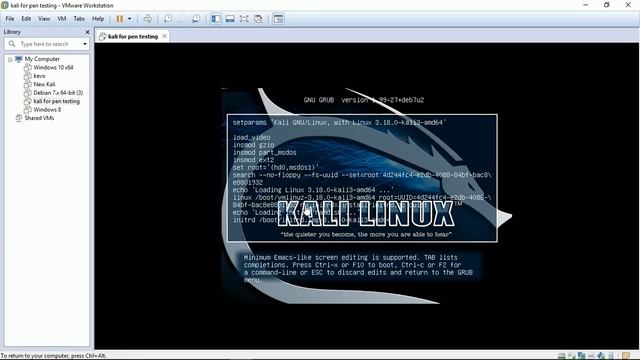
Task: Click the 'Minimum Emacs-like screen editing' help text
Action: click(x=358, y=269)
